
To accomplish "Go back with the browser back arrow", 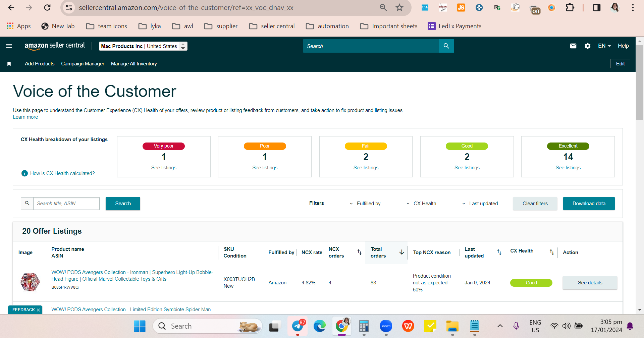I will pyautogui.click(x=11, y=7).
